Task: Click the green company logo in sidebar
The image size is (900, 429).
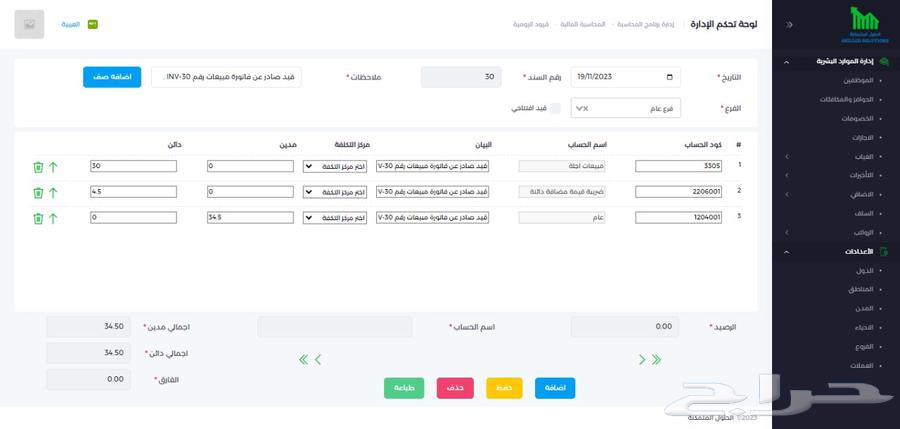Action: (864, 25)
